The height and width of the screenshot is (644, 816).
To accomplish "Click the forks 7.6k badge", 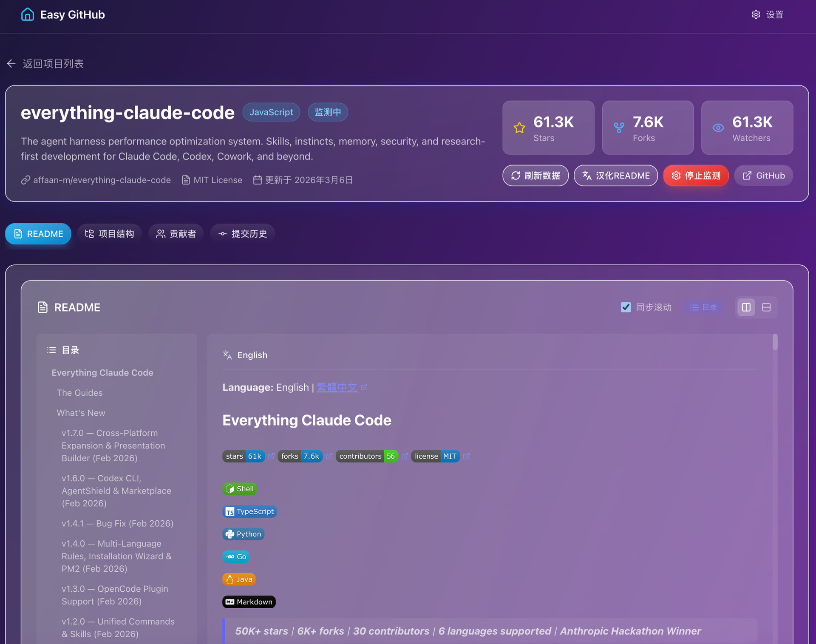I will point(300,456).
